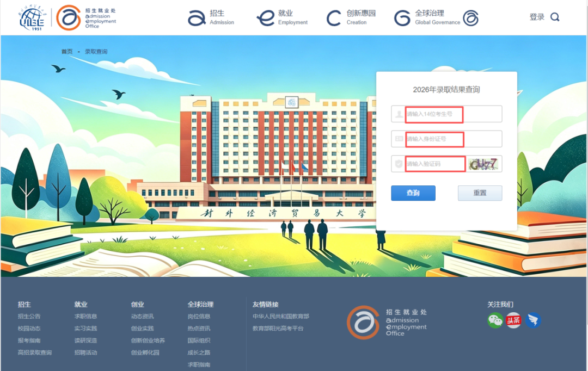
Task: Focus the 身份证号 input field
Action: tap(446, 139)
